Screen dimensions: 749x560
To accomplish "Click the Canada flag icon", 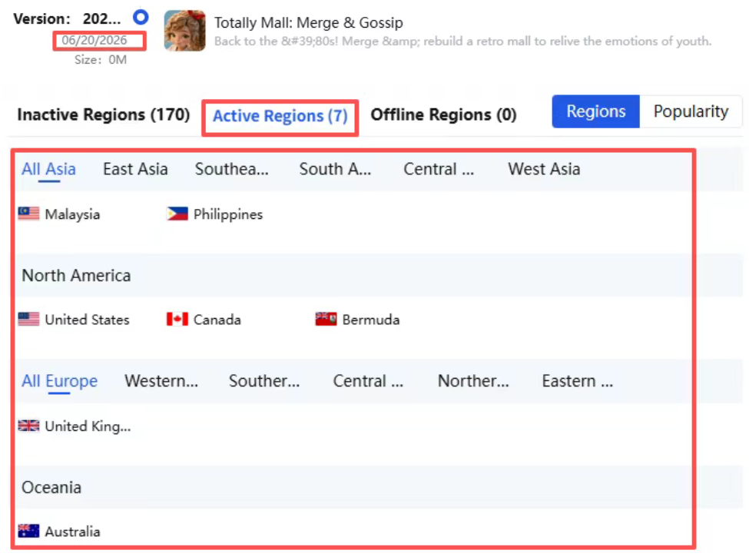I will pos(177,320).
